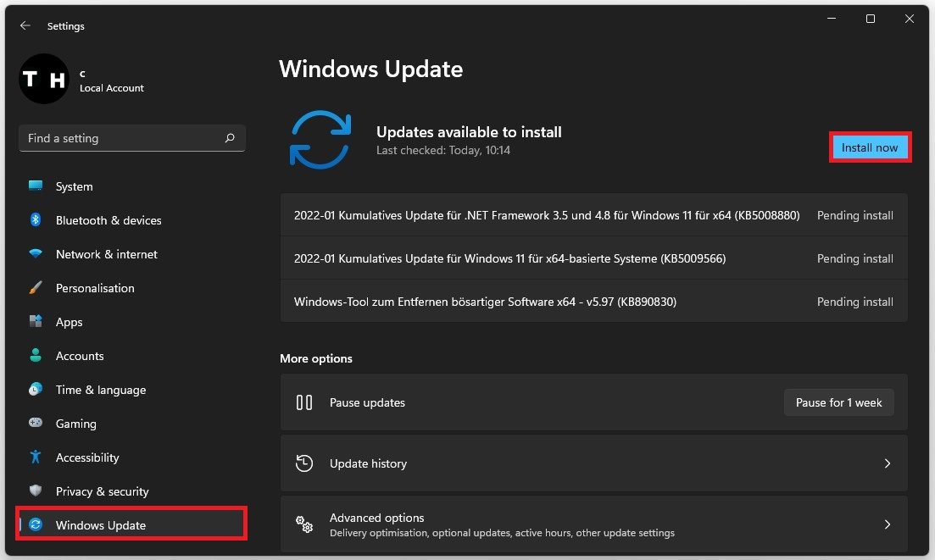Click the KB5009566 cumulative update row
935x560 pixels.
pyautogui.click(x=509, y=258)
